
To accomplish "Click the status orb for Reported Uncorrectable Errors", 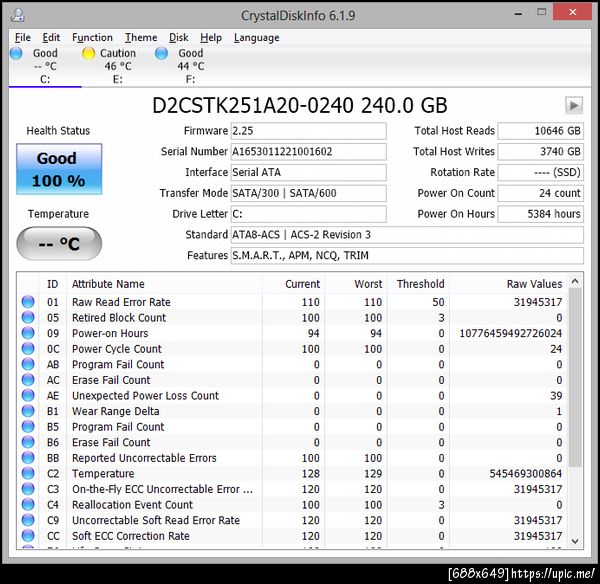I will point(28,458).
